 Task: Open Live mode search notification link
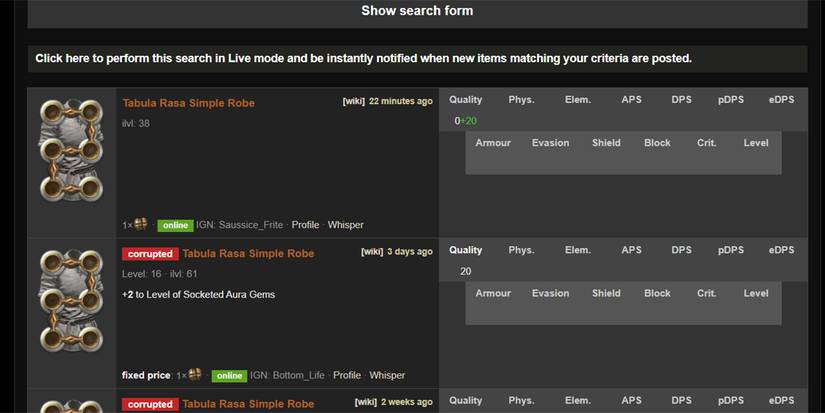click(364, 58)
